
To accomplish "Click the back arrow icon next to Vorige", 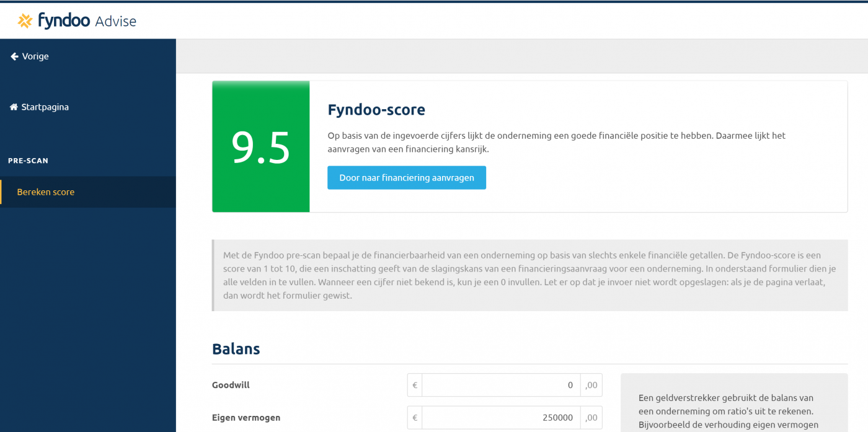I will (14, 56).
